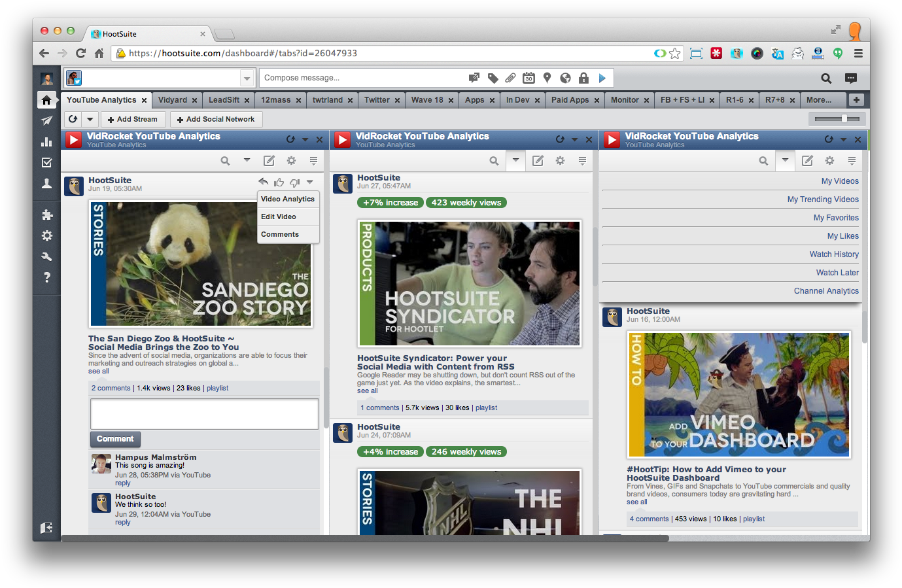The height and width of the screenshot is (588, 902).
Task: Click the search magnifier in third stream toolbar
Action: click(763, 161)
